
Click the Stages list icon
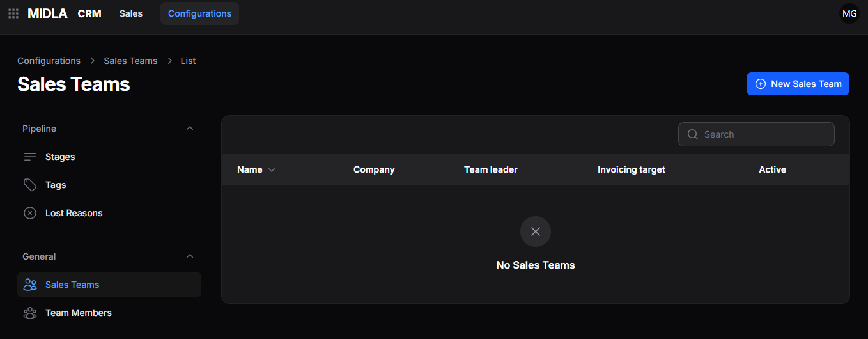pyautogui.click(x=30, y=157)
